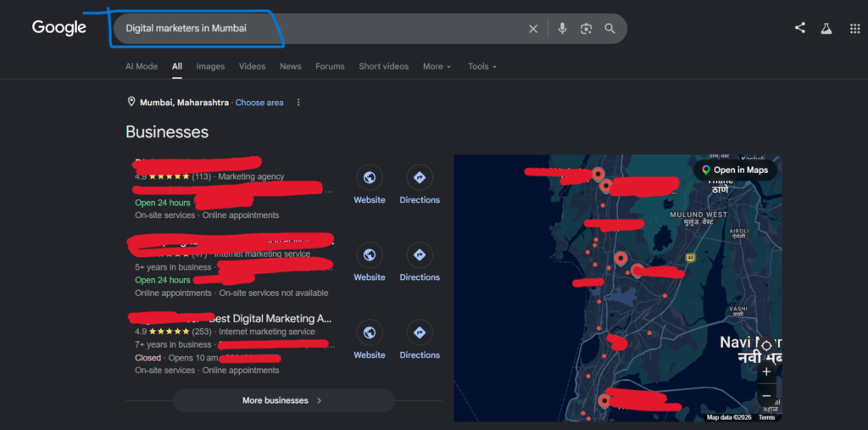Screen dimensions: 868x430
Task: Open Website of the 113-review marketing agency
Action: click(x=370, y=185)
